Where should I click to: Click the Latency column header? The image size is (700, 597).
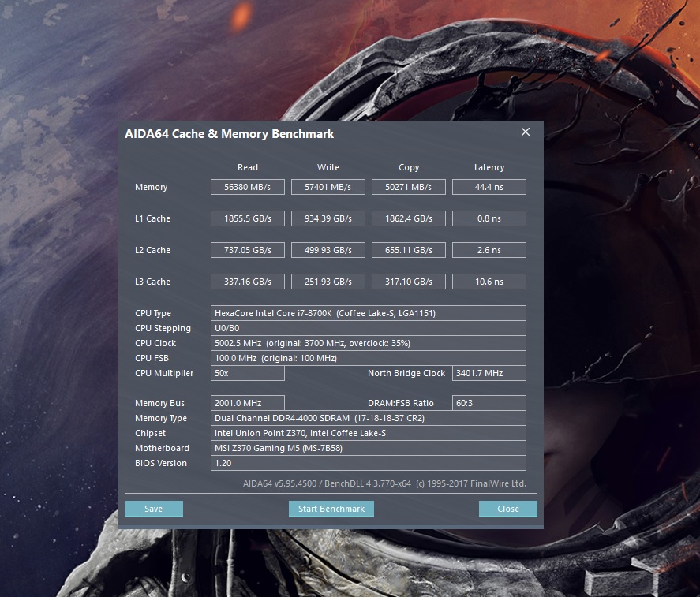coord(489,167)
